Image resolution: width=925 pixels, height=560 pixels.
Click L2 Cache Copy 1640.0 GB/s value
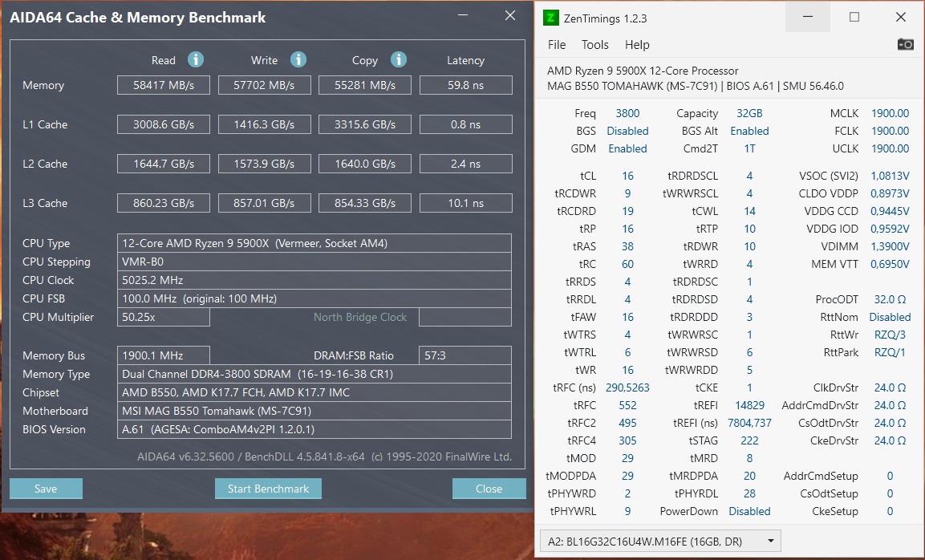(x=364, y=164)
